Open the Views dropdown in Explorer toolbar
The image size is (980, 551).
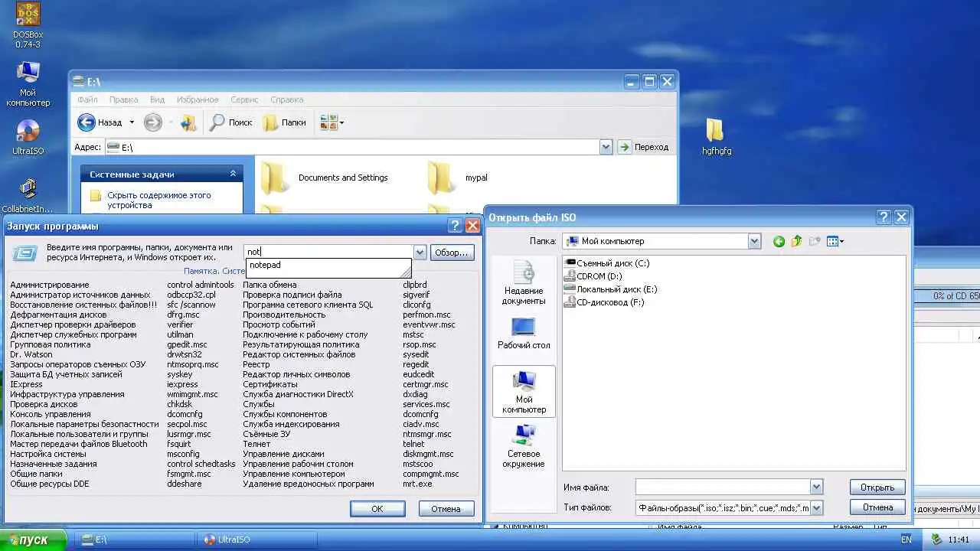click(x=332, y=122)
